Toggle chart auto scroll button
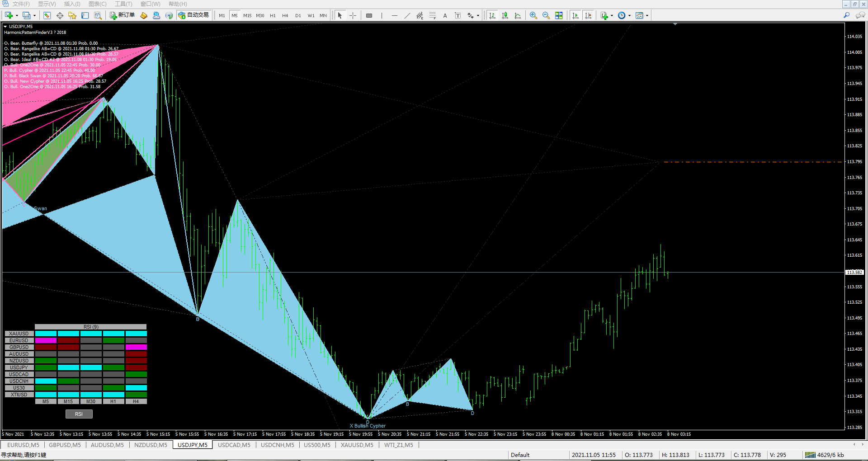Image resolution: width=868 pixels, height=461 pixels. (x=576, y=15)
